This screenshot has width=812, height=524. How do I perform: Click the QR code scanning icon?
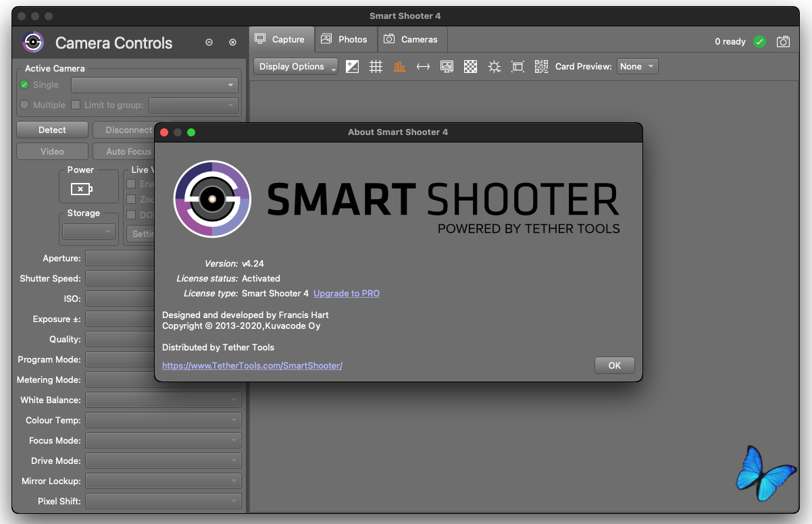[x=541, y=66]
